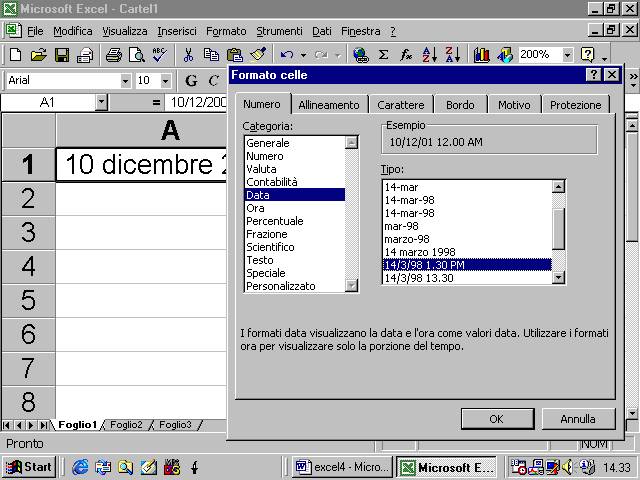Switch to the Protezione tab

(x=576, y=105)
